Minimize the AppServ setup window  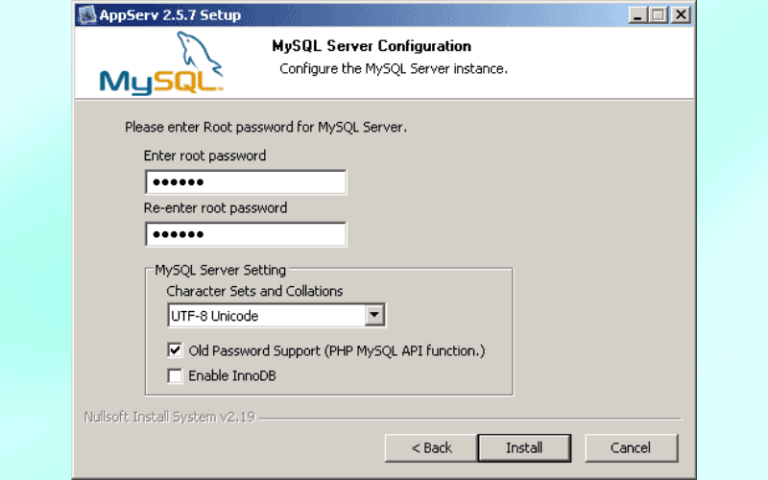(639, 15)
